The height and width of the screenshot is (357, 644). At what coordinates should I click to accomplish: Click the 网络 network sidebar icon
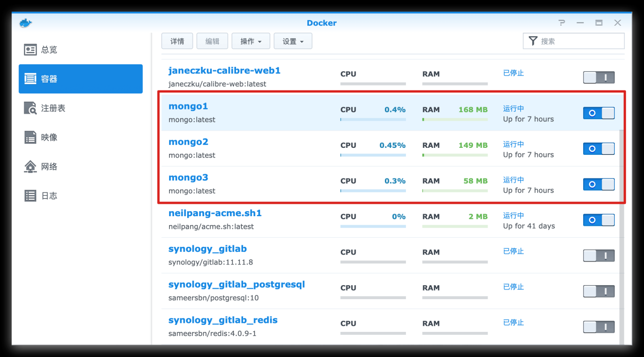coord(31,166)
